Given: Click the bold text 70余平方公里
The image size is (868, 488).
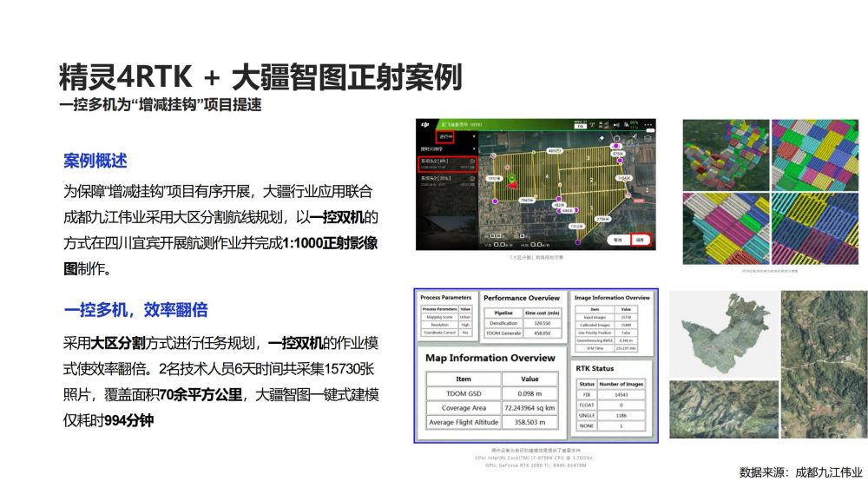Looking at the screenshot, I should tap(201, 394).
